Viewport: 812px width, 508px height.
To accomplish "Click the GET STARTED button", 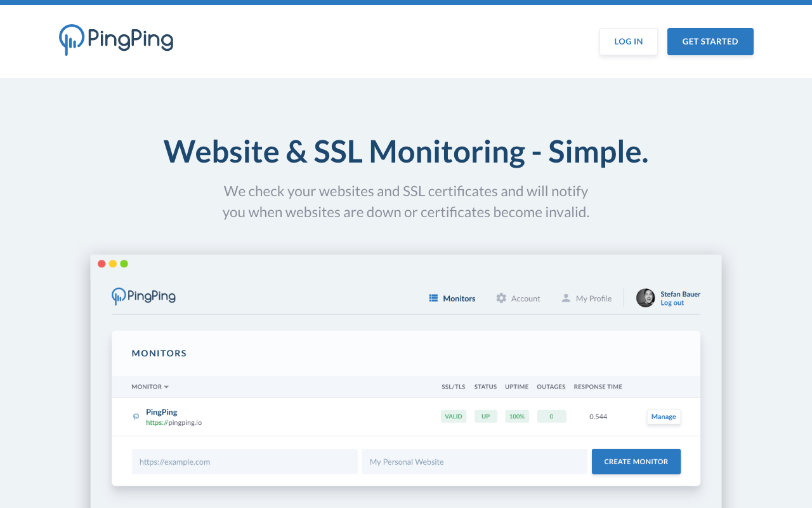I will coord(710,41).
